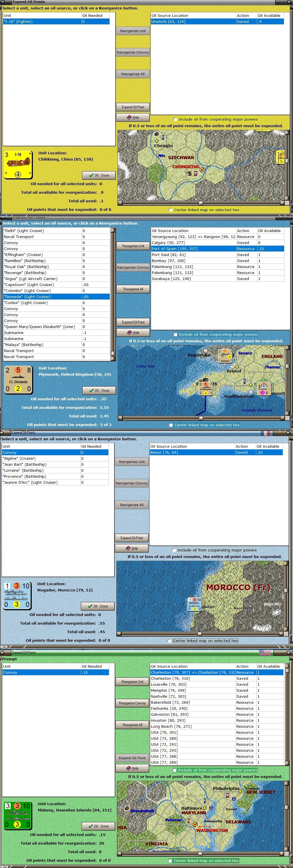Click the Bristol city dot on the England map
The width and height of the screenshot is (293, 868).
[x=237, y=367]
